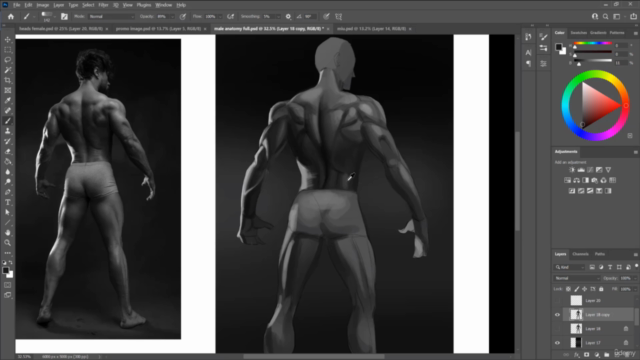640x360 pixels.
Task: Close the male anatomy full.psd tab
Action: [x=328, y=29]
